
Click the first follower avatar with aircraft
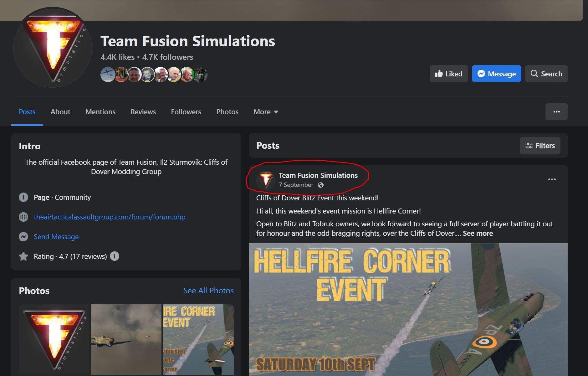click(108, 75)
